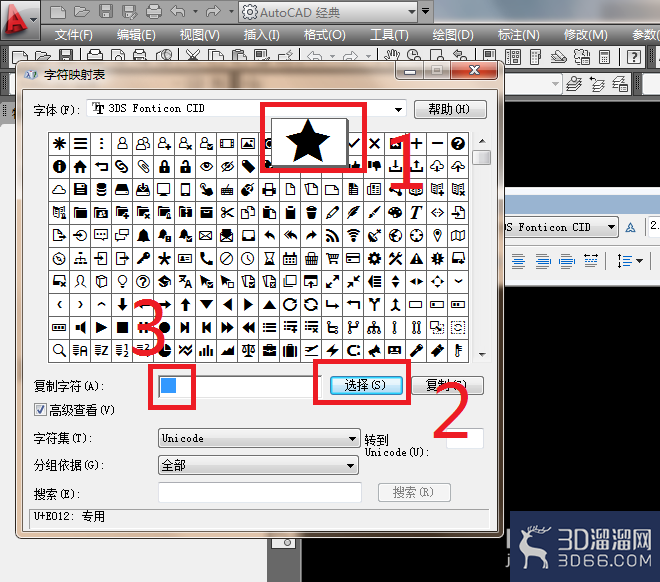Click the character grid scrollbar thumb

482,158
